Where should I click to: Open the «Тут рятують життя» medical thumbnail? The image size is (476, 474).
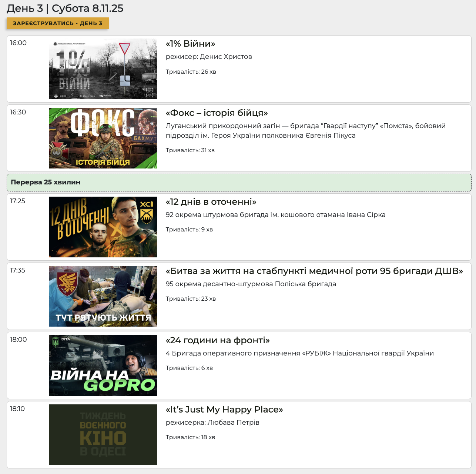click(x=103, y=296)
